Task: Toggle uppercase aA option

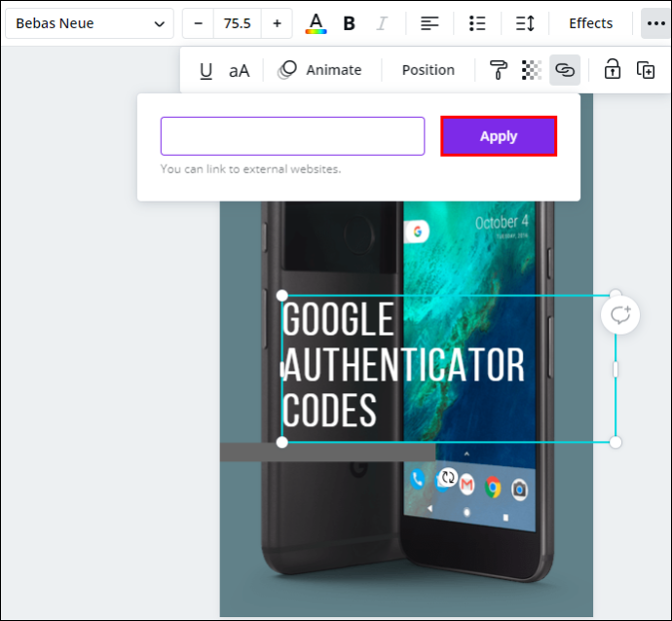Action: pos(240,71)
